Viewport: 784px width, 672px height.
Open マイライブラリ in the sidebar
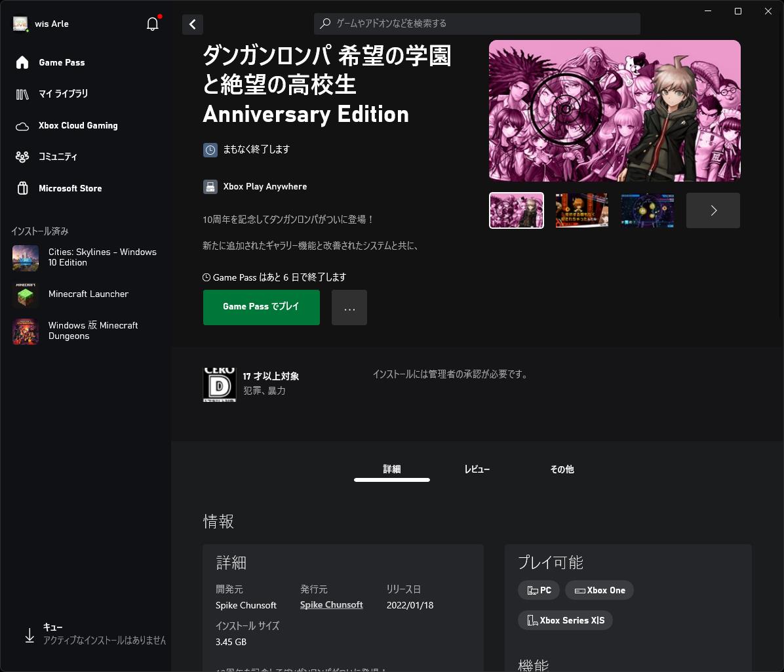coord(63,94)
